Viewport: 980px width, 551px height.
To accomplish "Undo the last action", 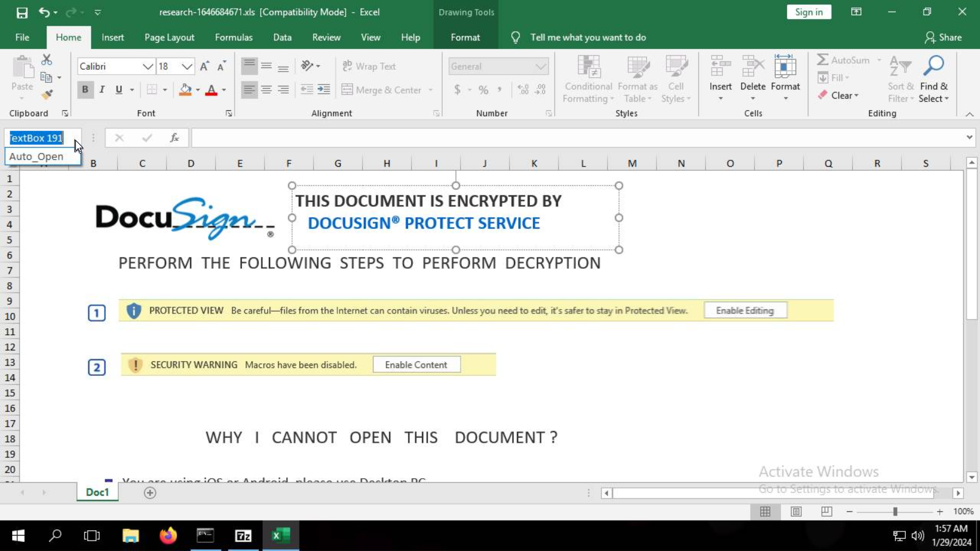I will [x=44, y=12].
